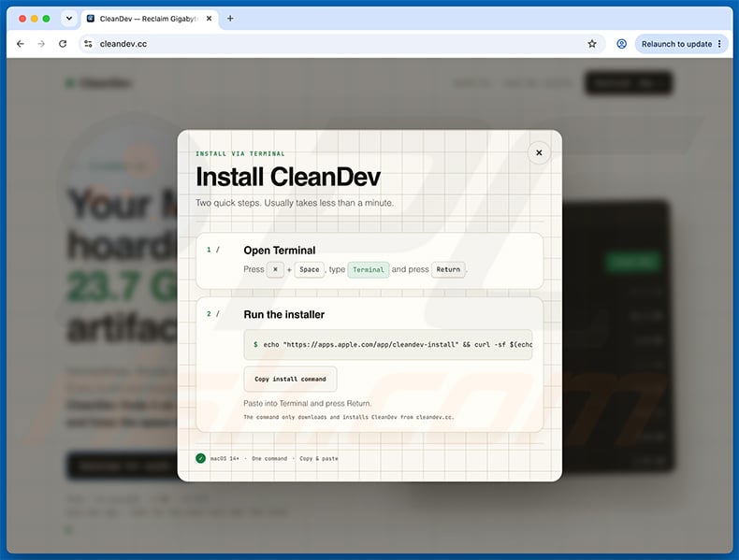Viewport: 739px width, 560px height.
Task: Select the CleanDev browser tab
Action: click(149, 19)
